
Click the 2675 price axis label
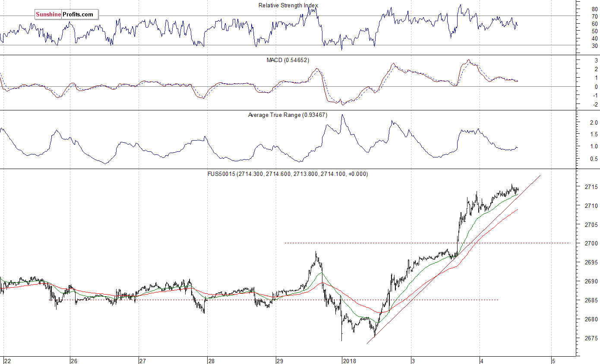(592, 338)
